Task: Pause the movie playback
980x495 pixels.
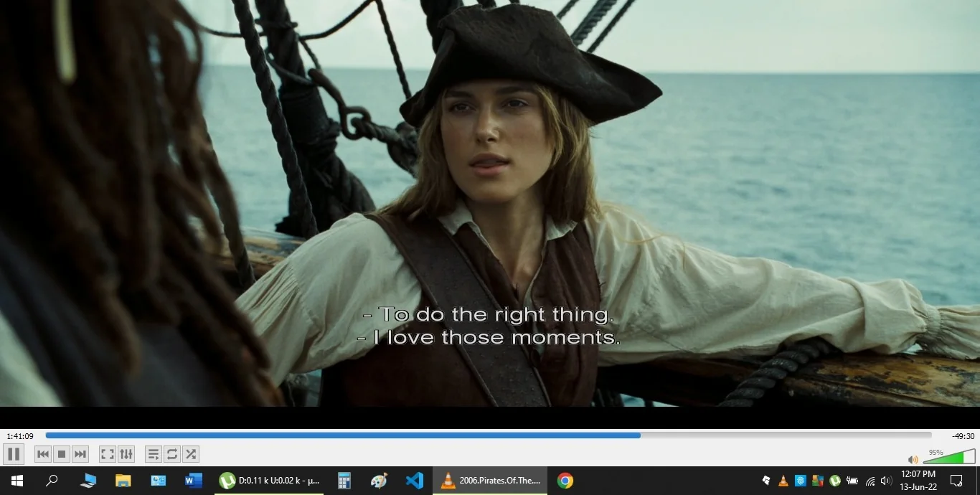Action: click(x=14, y=454)
